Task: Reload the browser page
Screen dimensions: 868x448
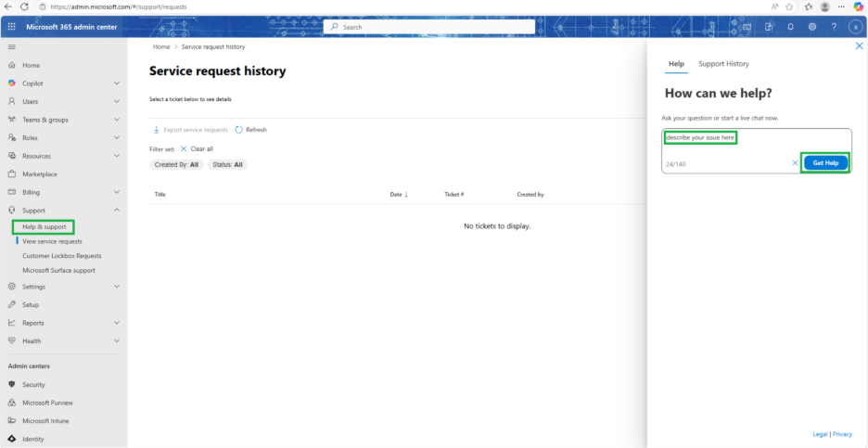Action: [x=24, y=6]
